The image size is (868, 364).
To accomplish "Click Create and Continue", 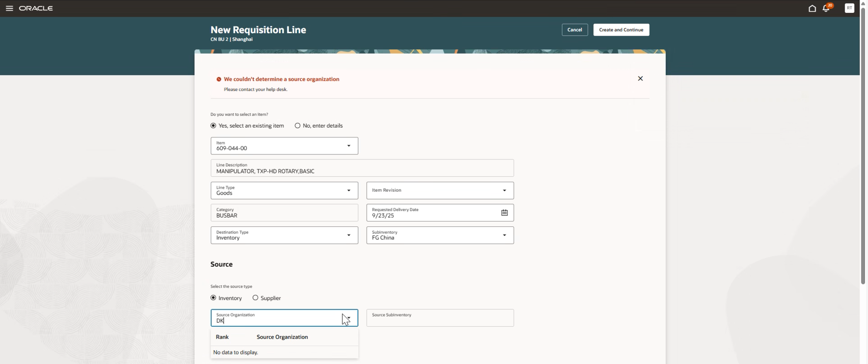I will pyautogui.click(x=621, y=30).
